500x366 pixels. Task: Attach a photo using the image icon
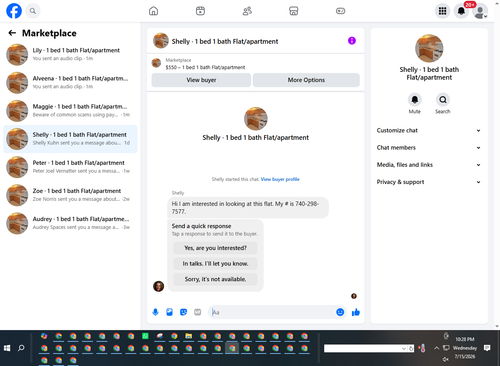[x=169, y=312]
